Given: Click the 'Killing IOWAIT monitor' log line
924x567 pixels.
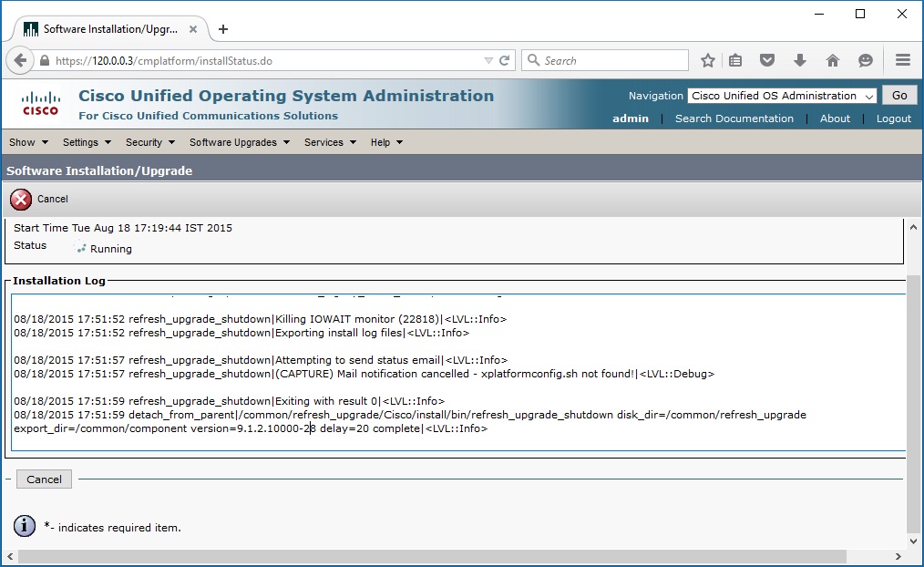Looking at the screenshot, I should click(x=260, y=319).
